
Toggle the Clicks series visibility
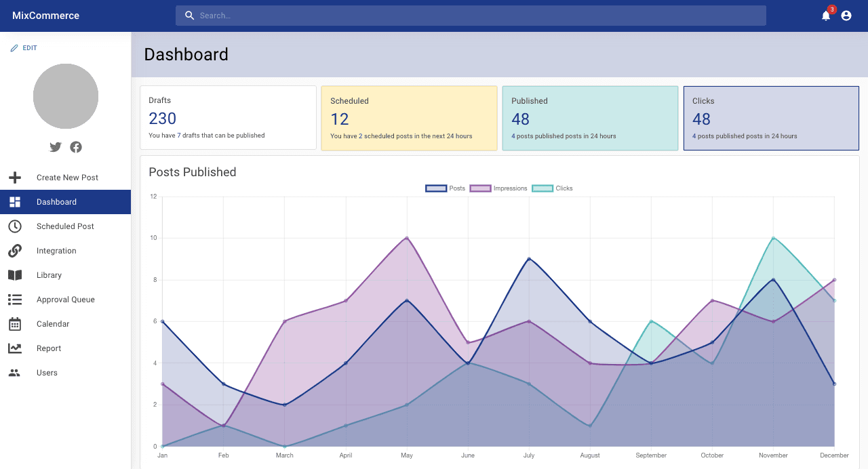point(553,188)
